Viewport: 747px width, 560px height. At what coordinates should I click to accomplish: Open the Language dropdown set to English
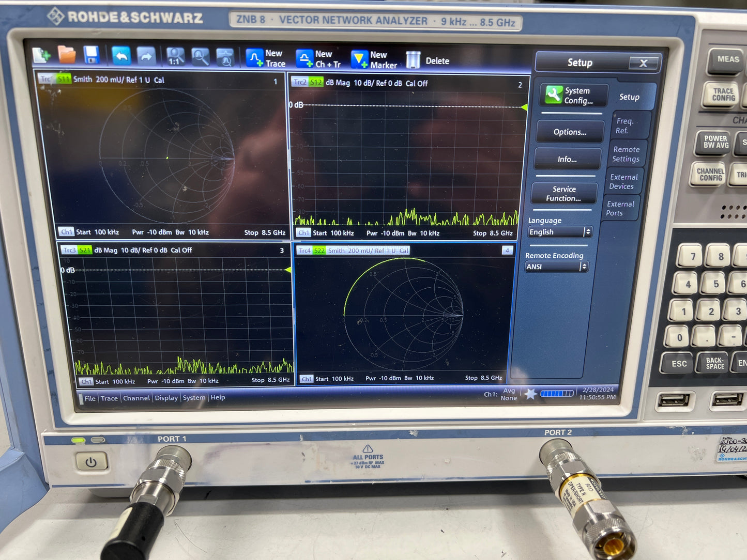tap(559, 232)
